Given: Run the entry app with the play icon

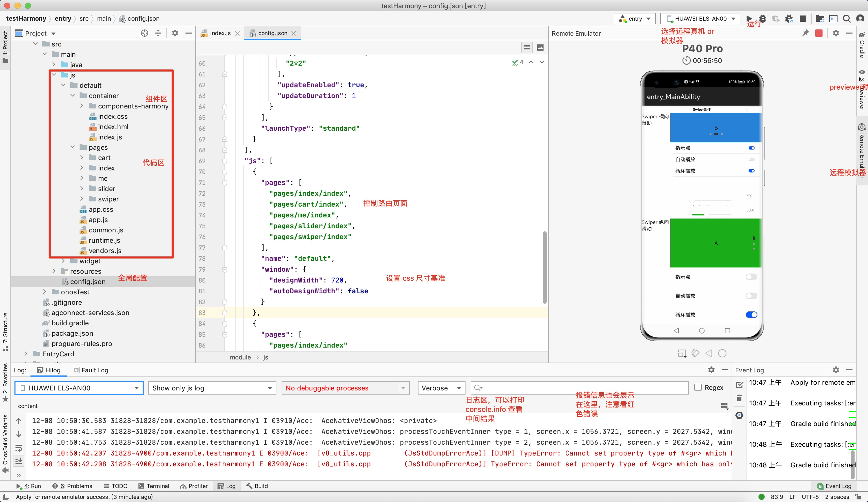Looking at the screenshot, I should 749,18.
